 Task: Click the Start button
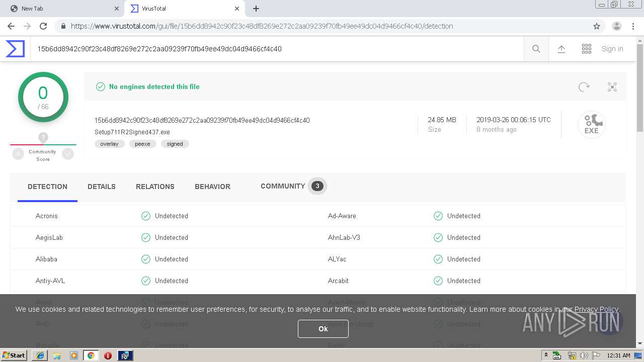tap(14, 355)
